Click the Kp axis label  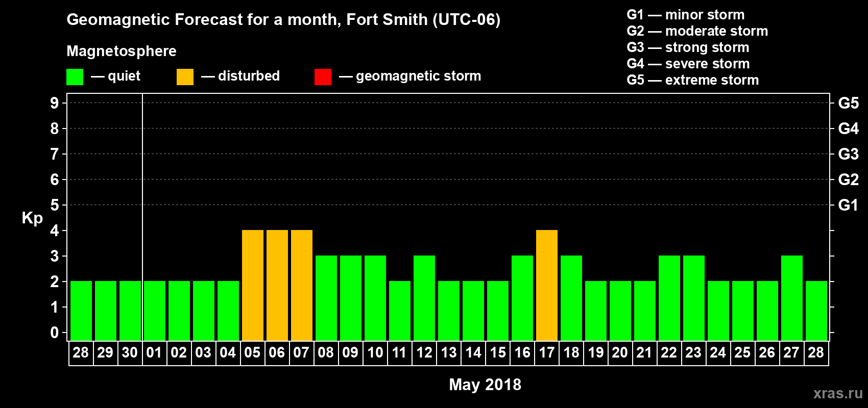[x=32, y=218]
